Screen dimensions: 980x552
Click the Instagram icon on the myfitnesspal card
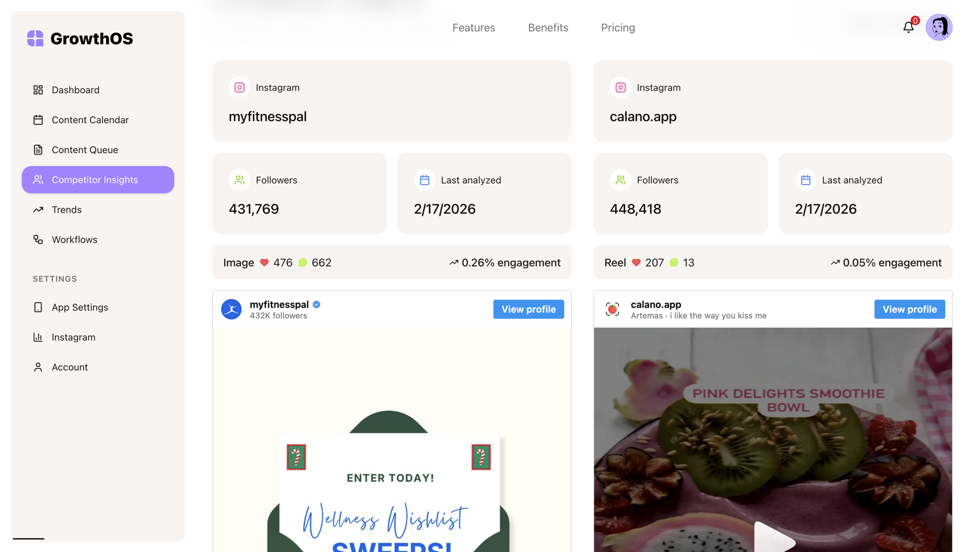(239, 87)
